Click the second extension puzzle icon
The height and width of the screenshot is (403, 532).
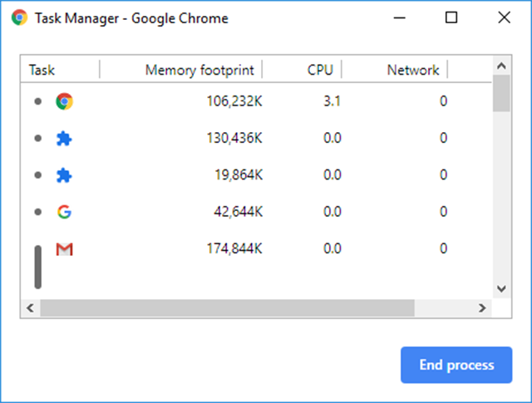[x=64, y=175]
